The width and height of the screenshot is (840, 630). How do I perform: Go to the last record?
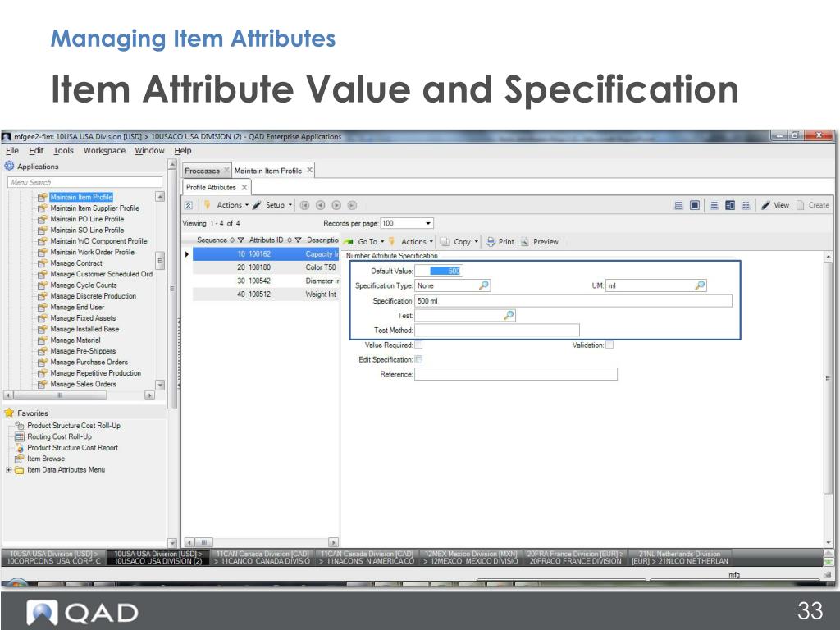tap(352, 205)
